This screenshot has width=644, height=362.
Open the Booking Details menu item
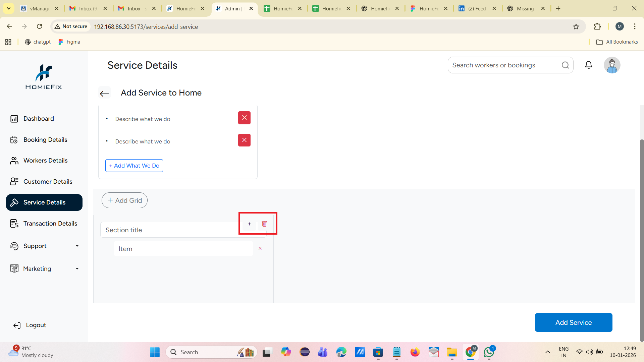coord(45,140)
